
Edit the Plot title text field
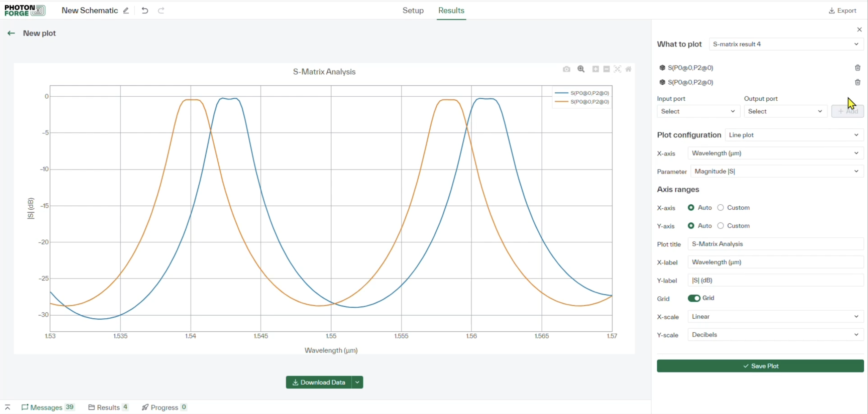pyautogui.click(x=775, y=244)
